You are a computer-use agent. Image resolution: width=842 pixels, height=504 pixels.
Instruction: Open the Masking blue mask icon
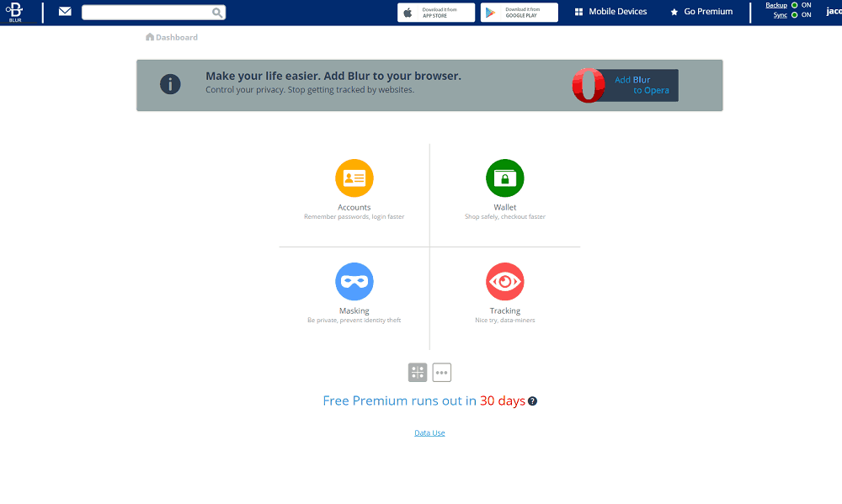point(354,281)
